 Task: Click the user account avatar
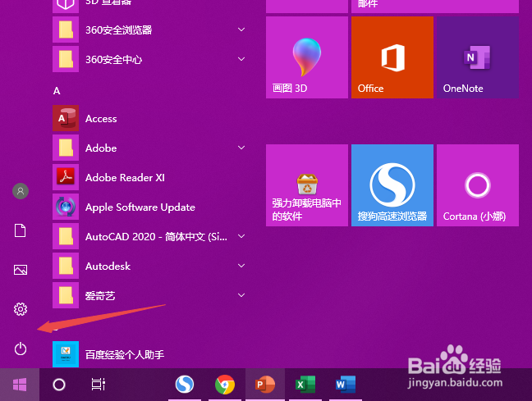pos(21,191)
